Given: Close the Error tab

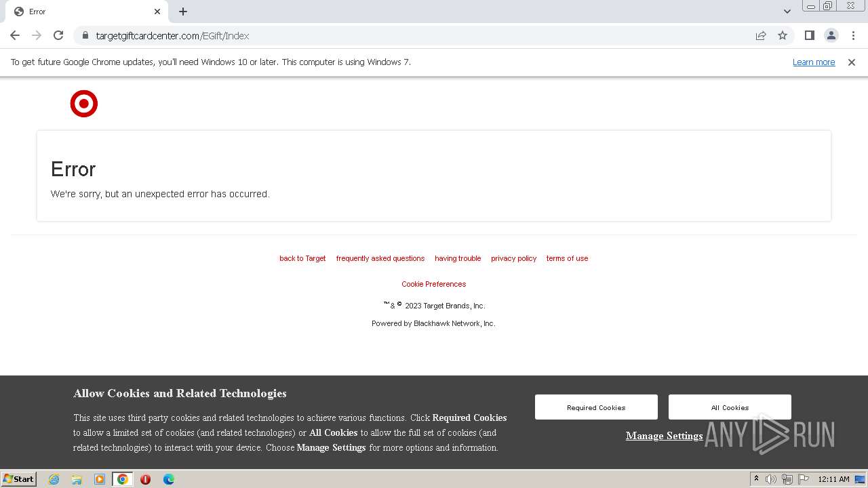Looking at the screenshot, I should point(157,12).
